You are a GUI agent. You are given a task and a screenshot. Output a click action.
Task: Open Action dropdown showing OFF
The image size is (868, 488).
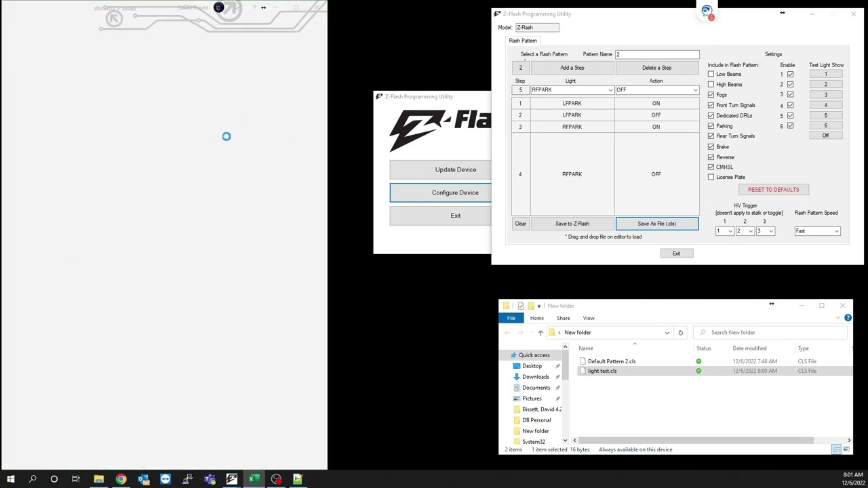click(656, 90)
